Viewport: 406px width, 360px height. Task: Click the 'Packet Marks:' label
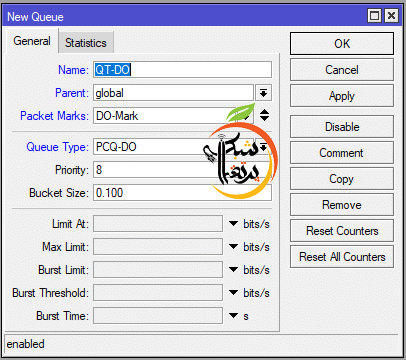pyautogui.click(x=54, y=116)
